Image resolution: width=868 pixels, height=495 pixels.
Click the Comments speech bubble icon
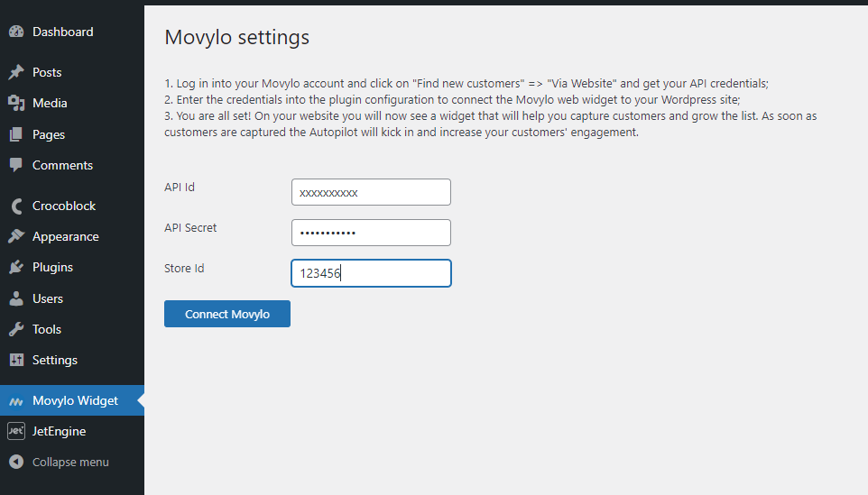tap(16, 165)
